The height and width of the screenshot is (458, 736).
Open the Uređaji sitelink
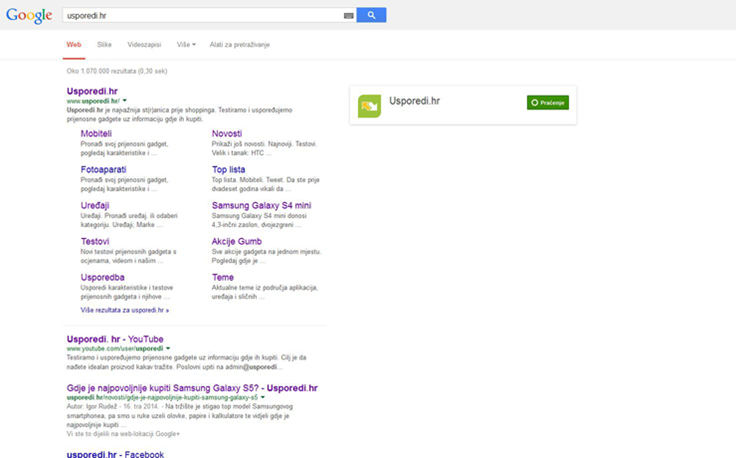coord(95,206)
